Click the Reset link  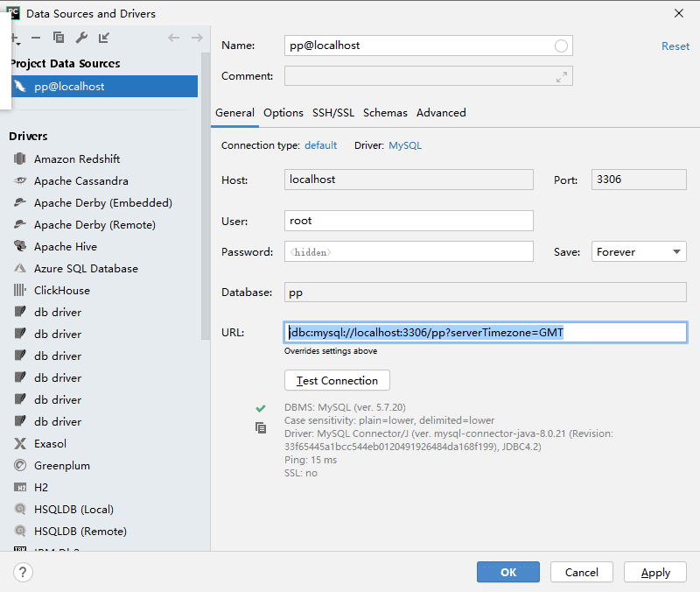tap(675, 46)
